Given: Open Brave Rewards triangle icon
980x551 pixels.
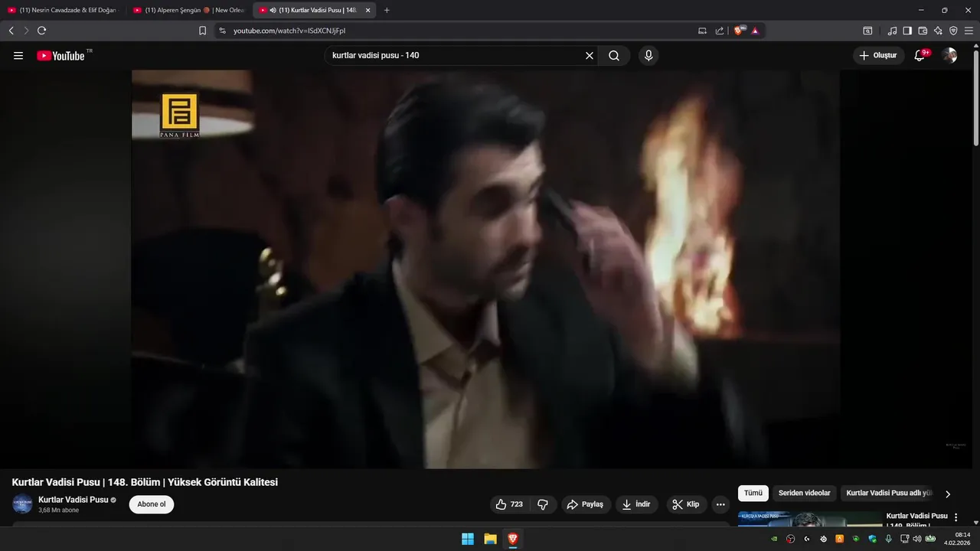Looking at the screenshot, I should [x=755, y=31].
